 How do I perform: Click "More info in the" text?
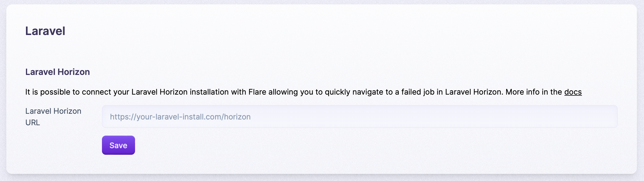[534, 92]
